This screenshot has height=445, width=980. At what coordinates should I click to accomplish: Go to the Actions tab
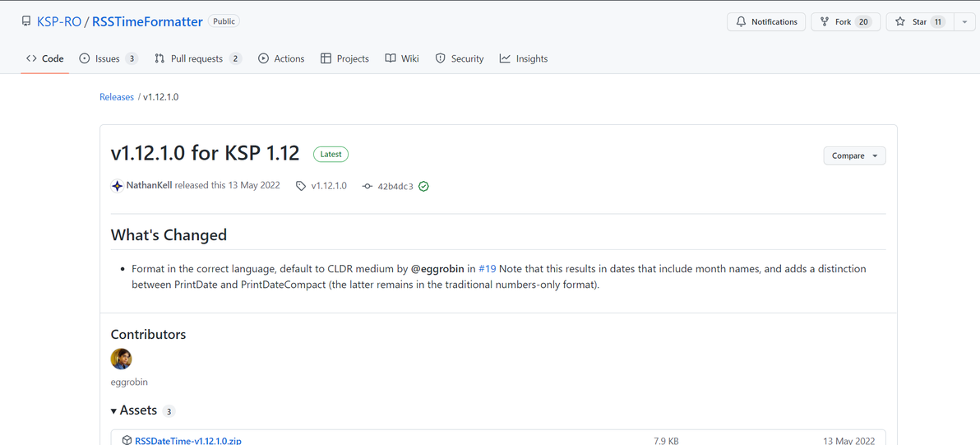pos(281,58)
